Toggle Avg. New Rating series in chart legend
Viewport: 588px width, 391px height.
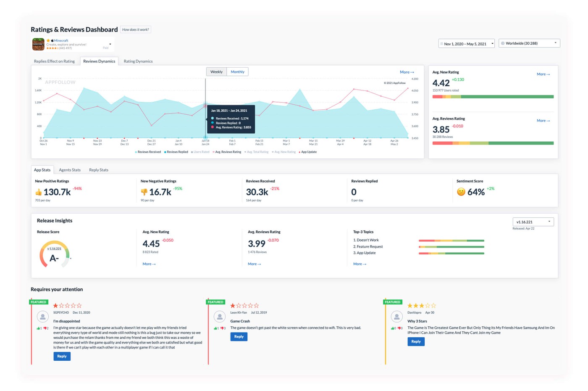pyautogui.click(x=283, y=152)
